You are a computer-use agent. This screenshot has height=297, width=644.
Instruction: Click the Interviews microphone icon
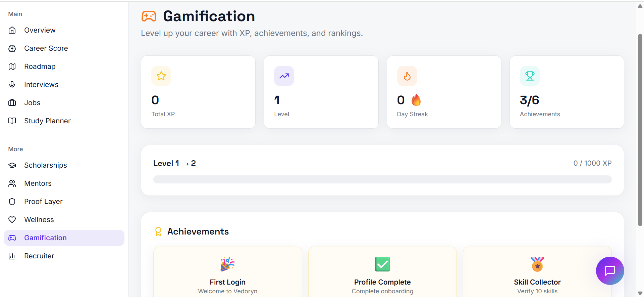[x=12, y=85]
